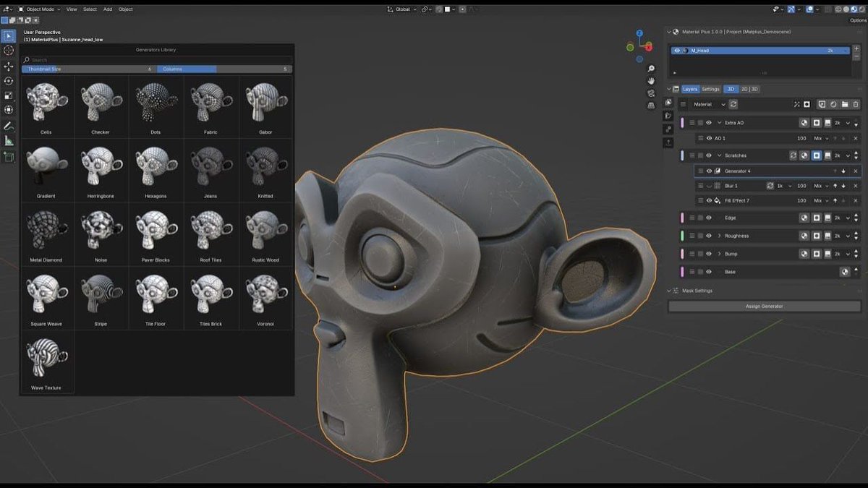Screen dimensions: 868x488
Task: Select the Annotate tool in the left toolbar
Action: [9, 126]
